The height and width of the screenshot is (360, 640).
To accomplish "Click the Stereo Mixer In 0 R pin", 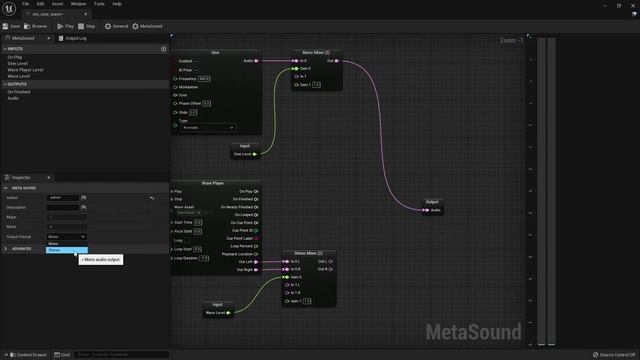I will [x=286, y=269].
